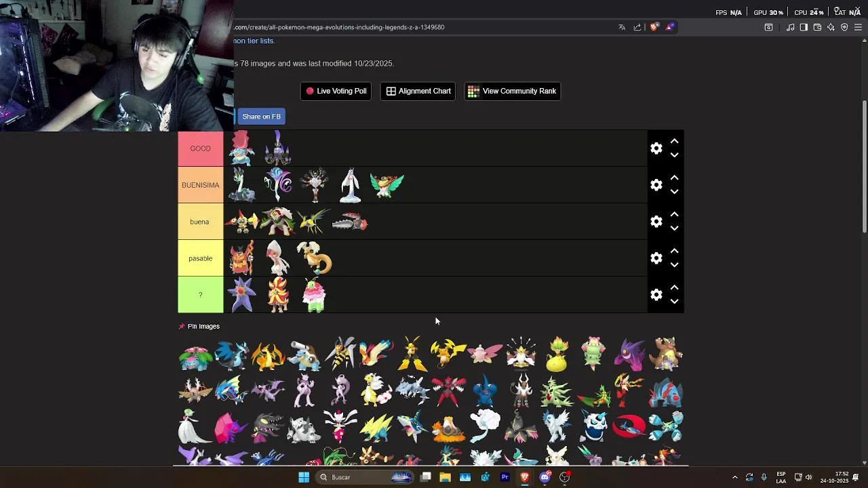Open the Brave VPN shield icon
Screen dimensions: 868x488
click(x=844, y=27)
